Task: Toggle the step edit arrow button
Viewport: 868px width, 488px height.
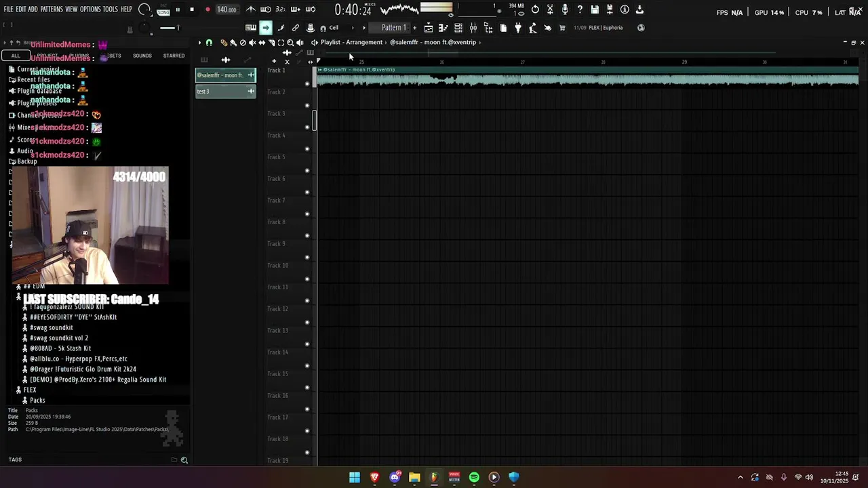Action: (x=265, y=28)
